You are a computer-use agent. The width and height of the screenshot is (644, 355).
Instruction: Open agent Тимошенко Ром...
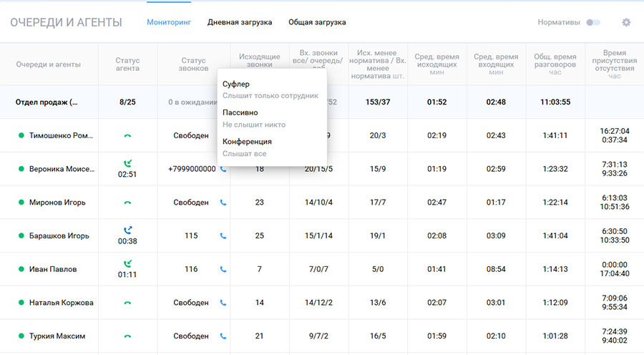pyautogui.click(x=61, y=135)
